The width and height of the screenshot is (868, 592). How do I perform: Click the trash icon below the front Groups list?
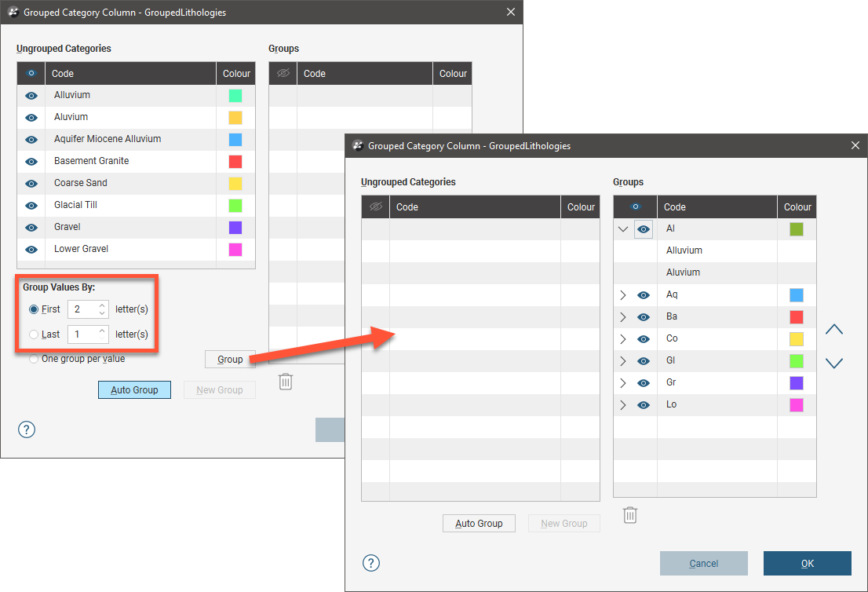[629, 515]
